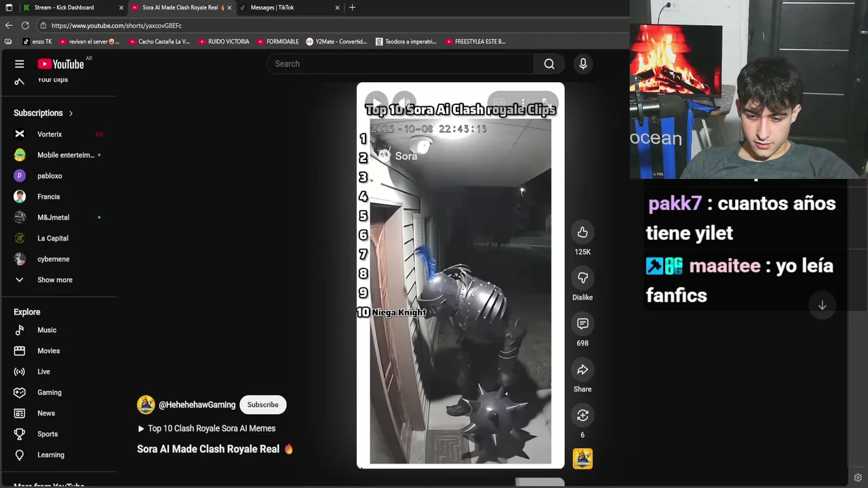The height and width of the screenshot is (488, 868).
Task: Go back with the browser back arrow
Action: 9,25
